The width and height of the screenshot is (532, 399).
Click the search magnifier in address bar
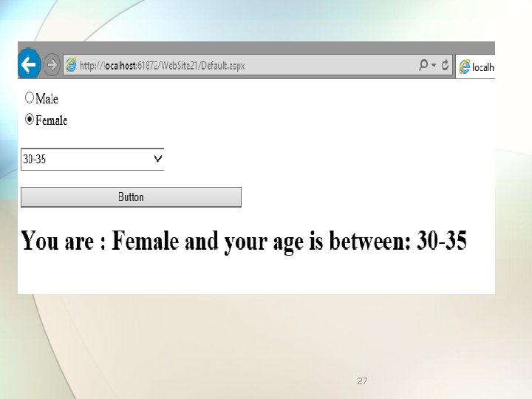coord(423,64)
